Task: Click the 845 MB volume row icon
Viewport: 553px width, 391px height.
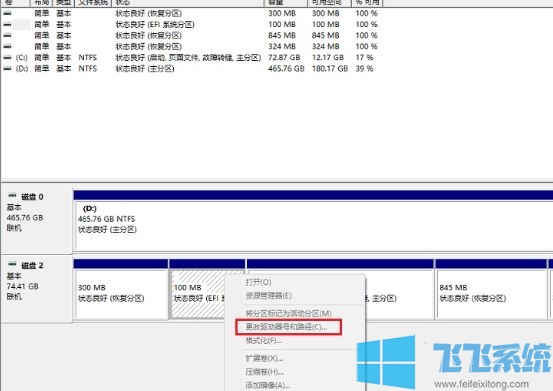Action: pyautogui.click(x=7, y=35)
